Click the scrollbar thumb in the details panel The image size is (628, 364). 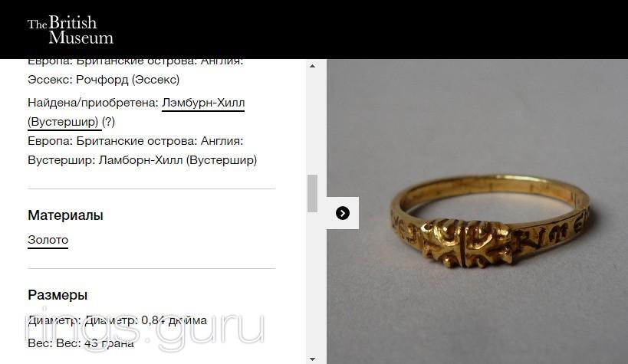[312, 193]
